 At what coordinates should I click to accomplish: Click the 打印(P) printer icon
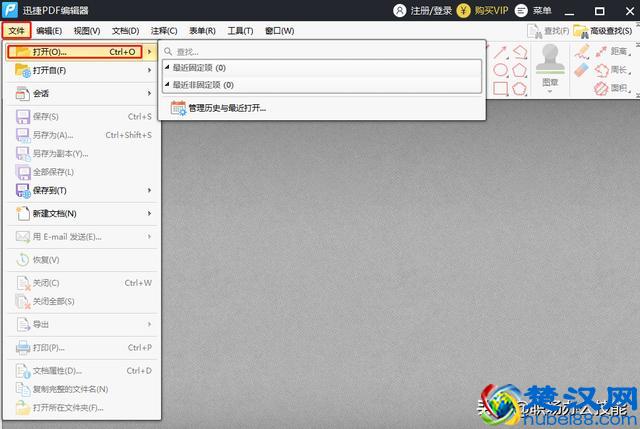tap(23, 348)
